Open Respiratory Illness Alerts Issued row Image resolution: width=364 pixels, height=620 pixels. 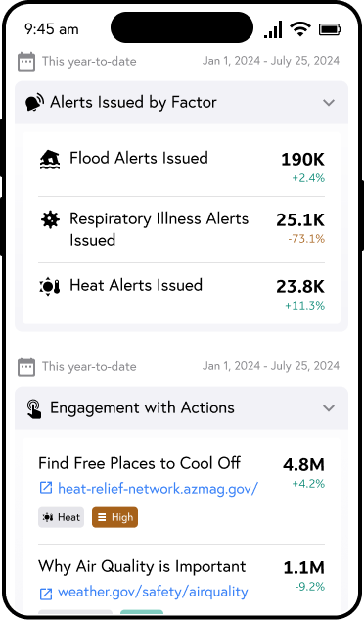(x=181, y=229)
